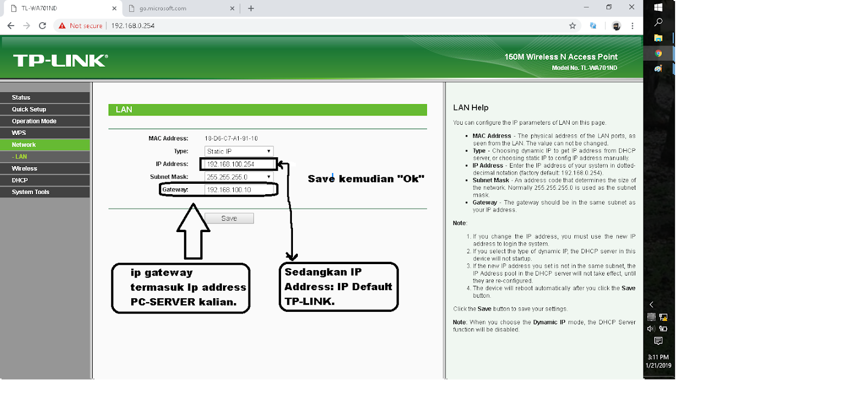Click the IP Address input field

[x=239, y=164]
